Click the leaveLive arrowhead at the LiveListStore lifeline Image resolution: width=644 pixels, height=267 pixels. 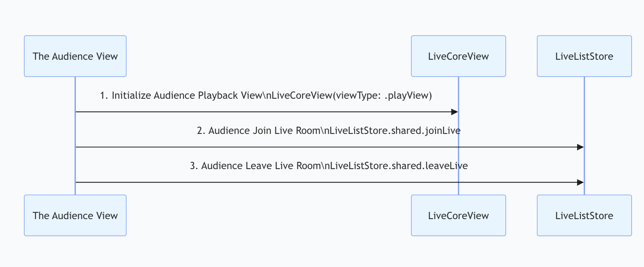(580, 182)
